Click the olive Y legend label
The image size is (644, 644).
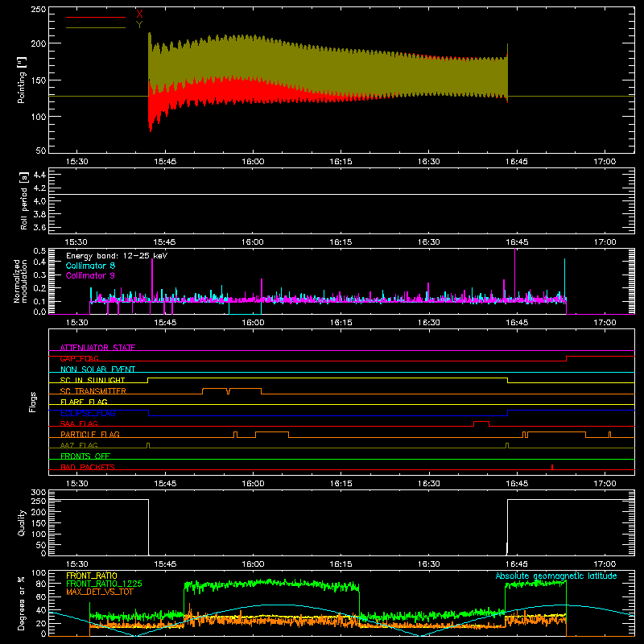click(x=139, y=25)
